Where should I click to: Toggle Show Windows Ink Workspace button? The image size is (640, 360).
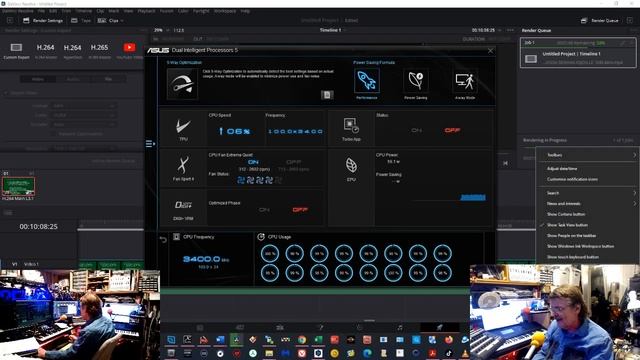pyautogui.click(x=580, y=246)
